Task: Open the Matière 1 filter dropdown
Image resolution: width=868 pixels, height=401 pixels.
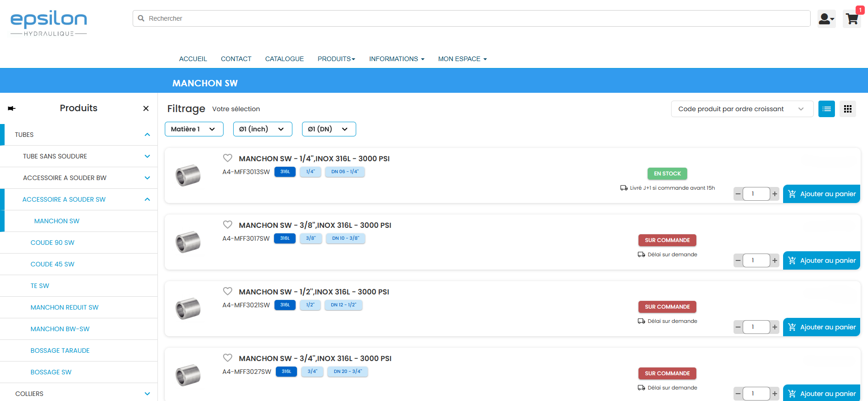Action: (x=194, y=129)
